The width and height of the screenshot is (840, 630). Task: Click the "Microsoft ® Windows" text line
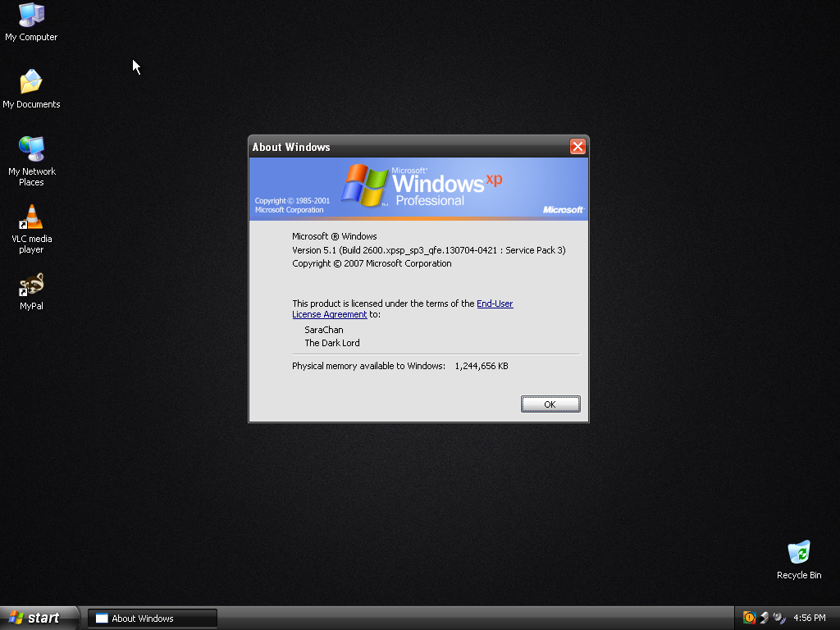coord(335,236)
